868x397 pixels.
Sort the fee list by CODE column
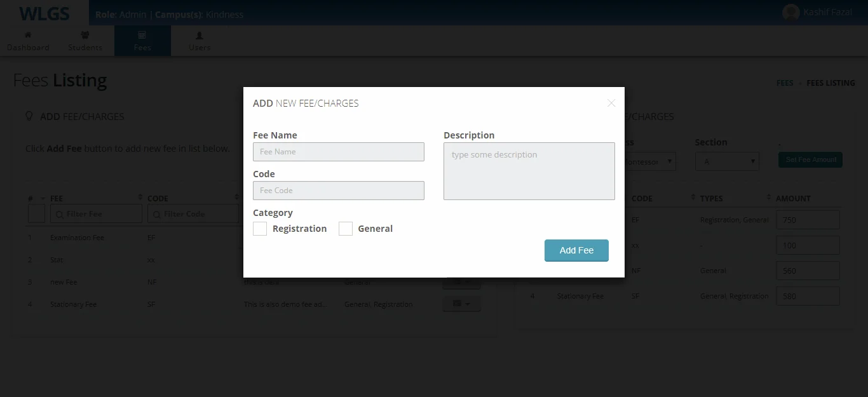(191, 198)
